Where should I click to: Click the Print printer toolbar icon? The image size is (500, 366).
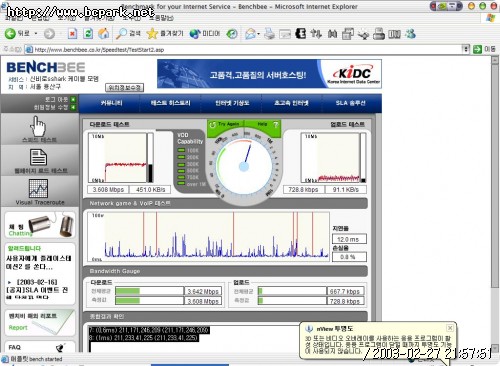(269, 34)
